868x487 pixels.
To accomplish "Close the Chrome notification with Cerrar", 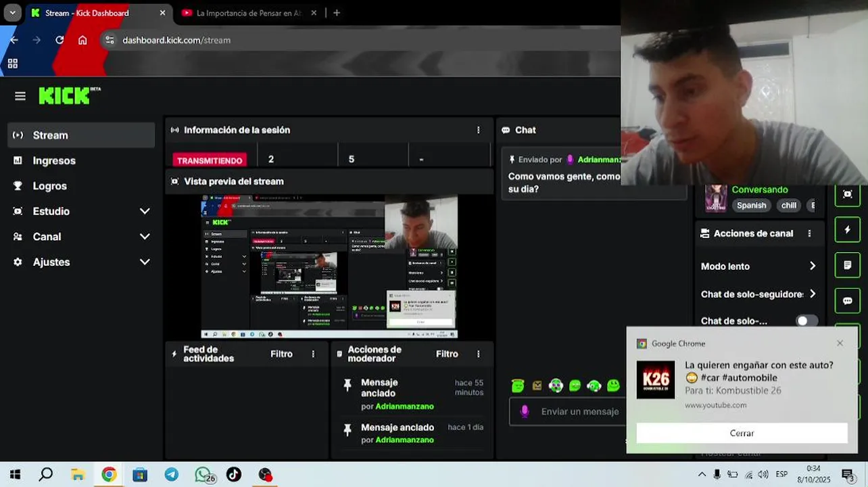I will 742,433.
